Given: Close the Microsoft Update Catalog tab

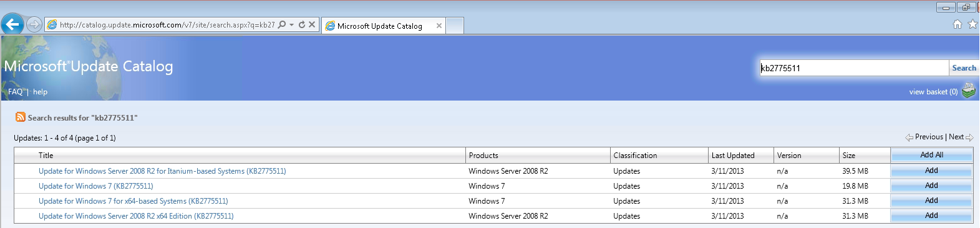Looking at the screenshot, I should tap(439, 26).
